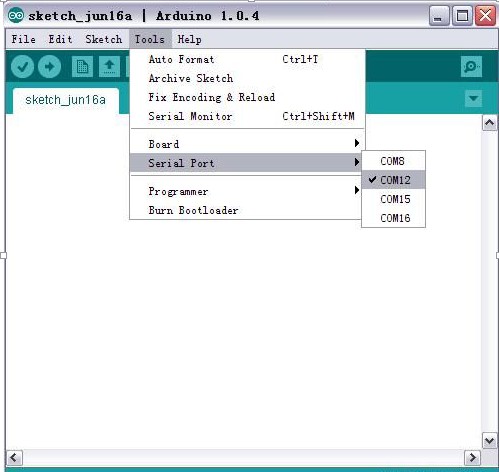Open the tab options dropdown arrow
The image size is (499, 472).
coord(473,98)
